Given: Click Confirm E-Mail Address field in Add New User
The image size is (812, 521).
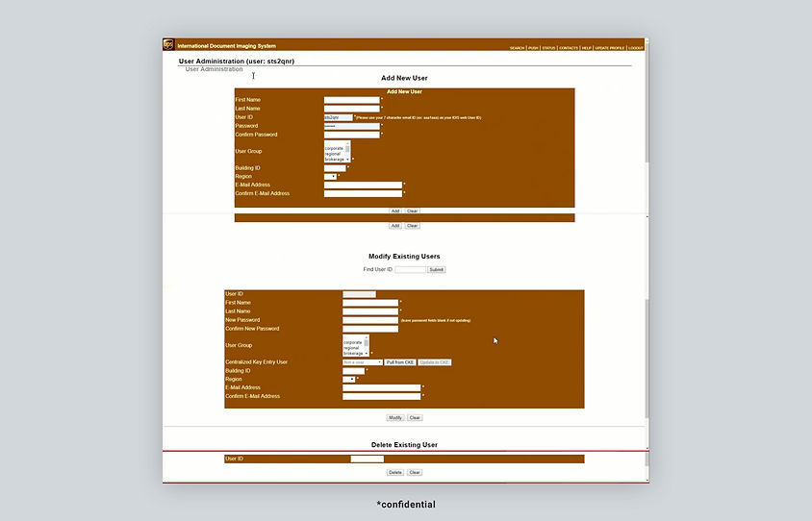Looking at the screenshot, I should click(363, 193).
